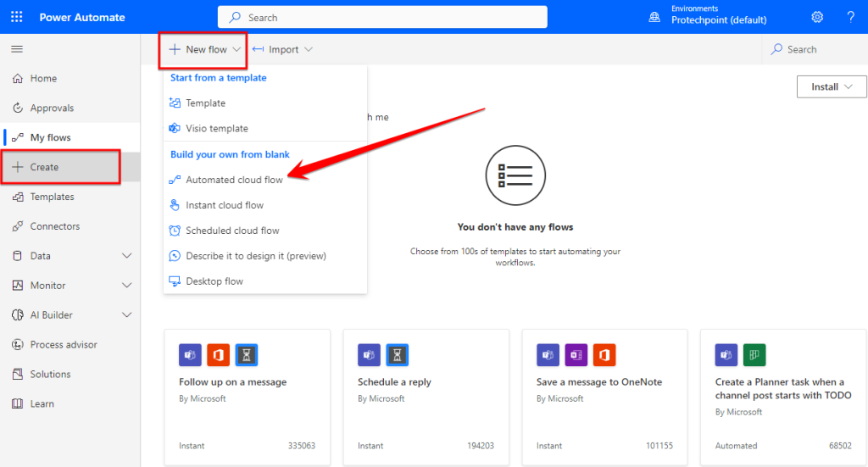
Task: Click the OneNote icon on Save a message card
Action: coord(576,355)
